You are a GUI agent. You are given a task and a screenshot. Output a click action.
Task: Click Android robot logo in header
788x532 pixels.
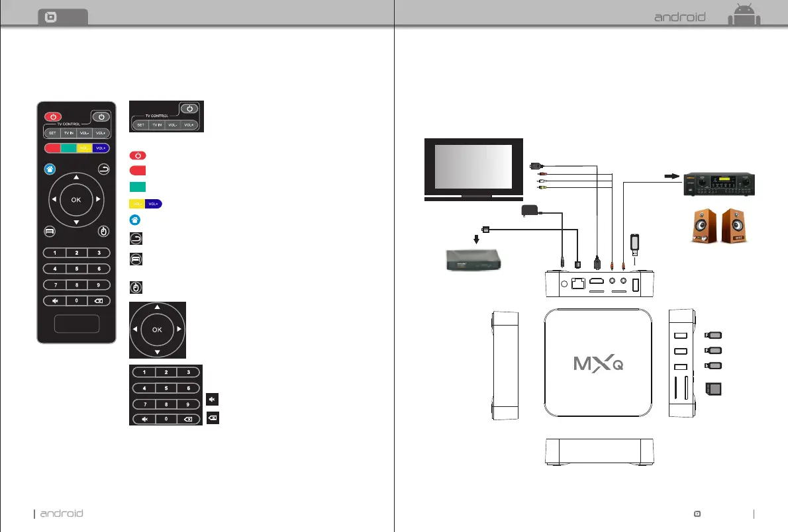point(744,14)
